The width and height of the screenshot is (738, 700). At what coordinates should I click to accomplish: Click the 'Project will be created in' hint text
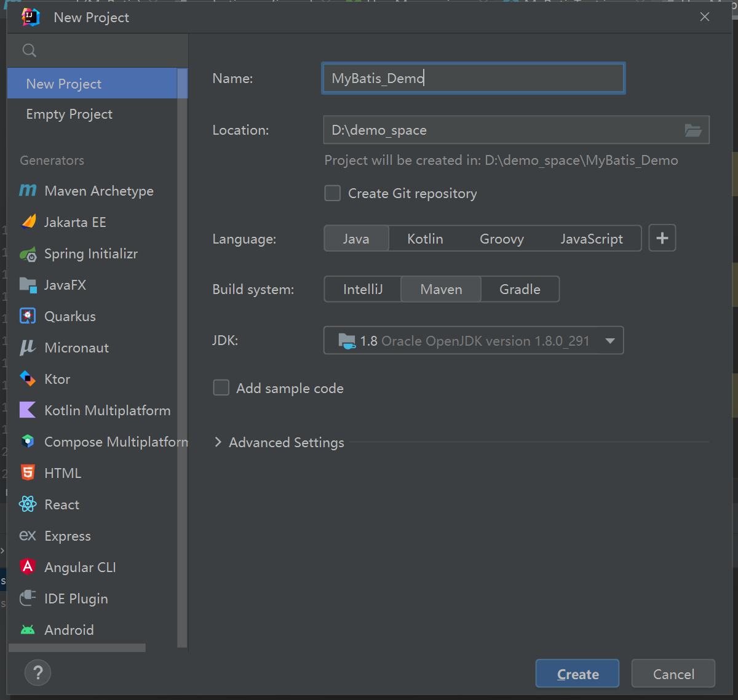(501, 161)
